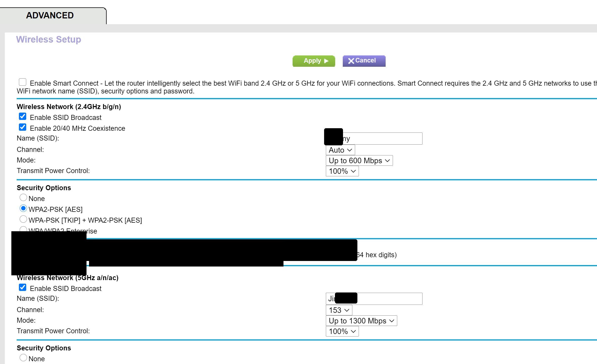Uncheck 2.4GHz Enable SSID Broadcast
The width and height of the screenshot is (597, 364).
pyautogui.click(x=23, y=116)
